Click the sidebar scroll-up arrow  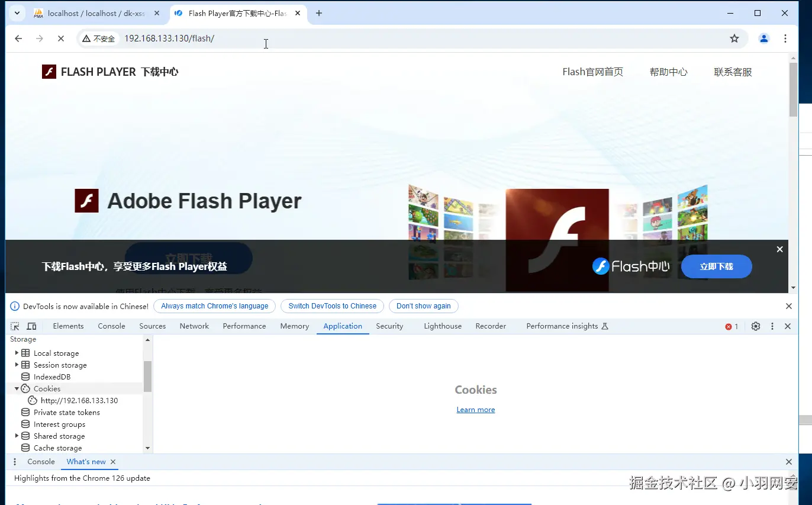click(x=148, y=340)
